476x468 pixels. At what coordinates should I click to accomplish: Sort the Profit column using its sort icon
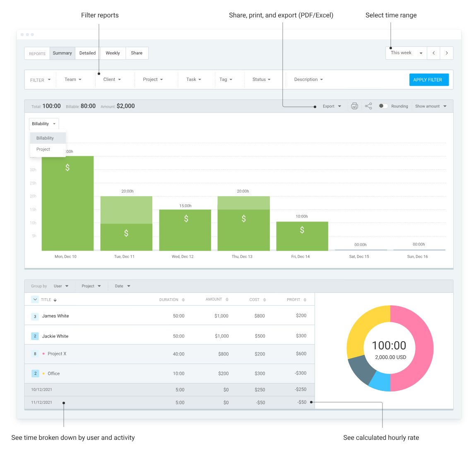pos(305,299)
